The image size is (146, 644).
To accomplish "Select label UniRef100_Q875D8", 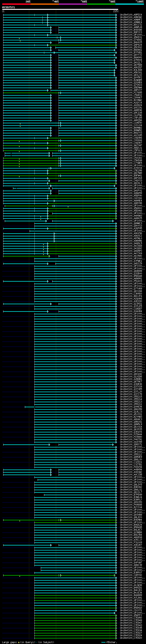I will click(131, 65).
